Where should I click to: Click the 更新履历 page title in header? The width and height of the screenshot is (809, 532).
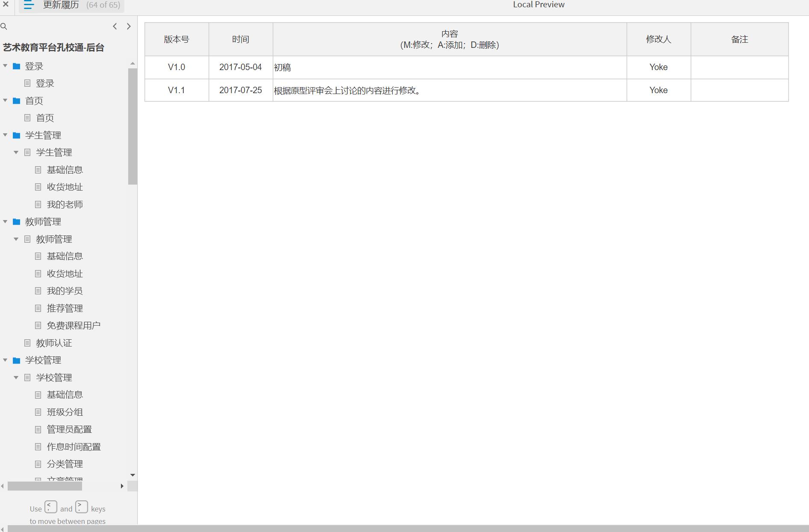tap(61, 5)
